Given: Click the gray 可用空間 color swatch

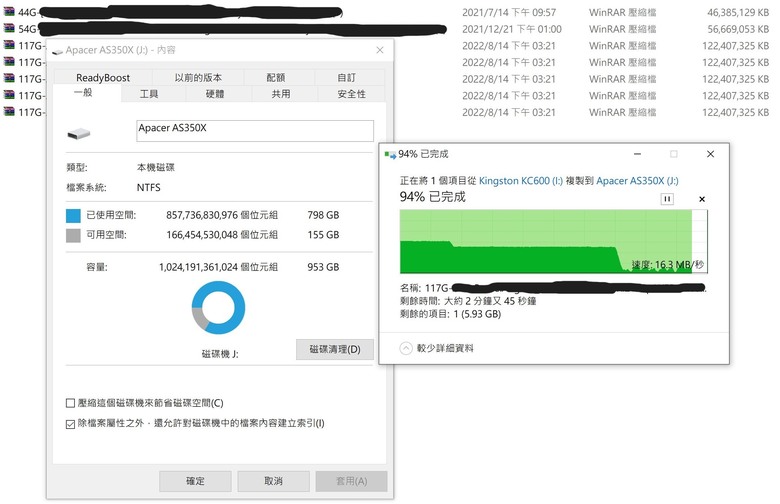Looking at the screenshot, I should [x=73, y=235].
